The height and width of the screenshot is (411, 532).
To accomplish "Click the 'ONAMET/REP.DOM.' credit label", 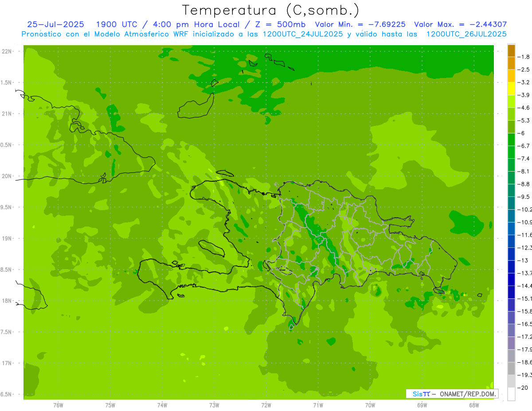I will click(469, 394).
